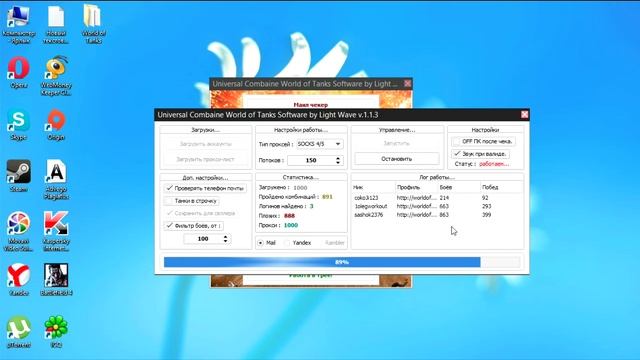Screen dimensions: 640x360
Task: Open the SOCKS 4/5 proxy type dropdown
Action: coord(320,144)
